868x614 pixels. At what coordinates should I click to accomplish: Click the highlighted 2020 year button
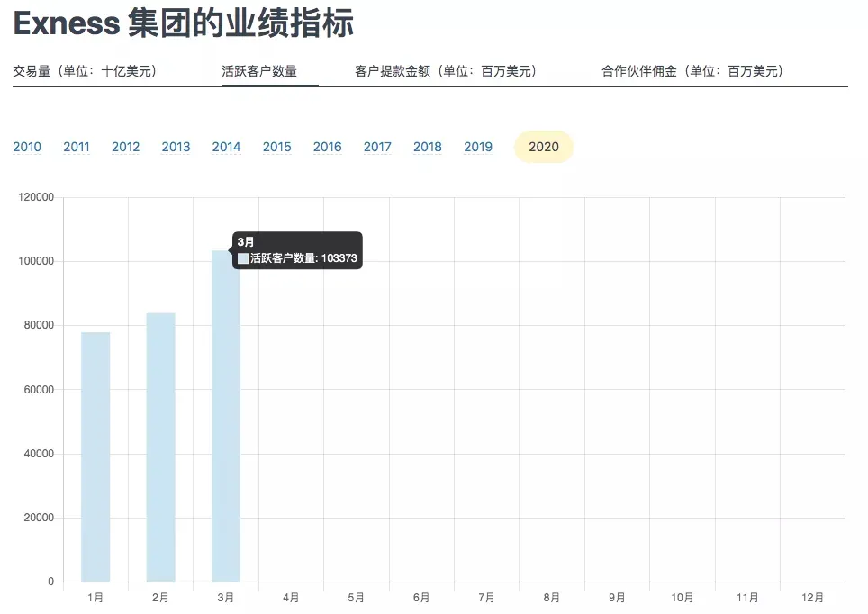pos(544,147)
